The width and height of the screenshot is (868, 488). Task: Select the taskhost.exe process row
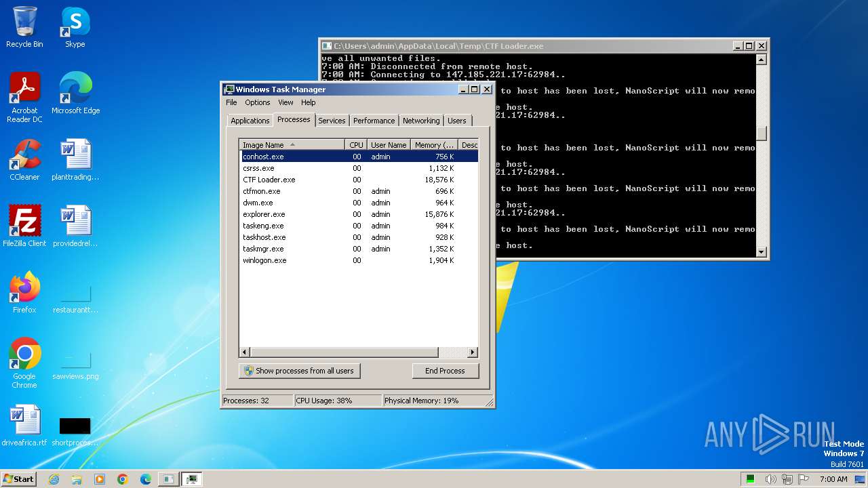coord(359,237)
